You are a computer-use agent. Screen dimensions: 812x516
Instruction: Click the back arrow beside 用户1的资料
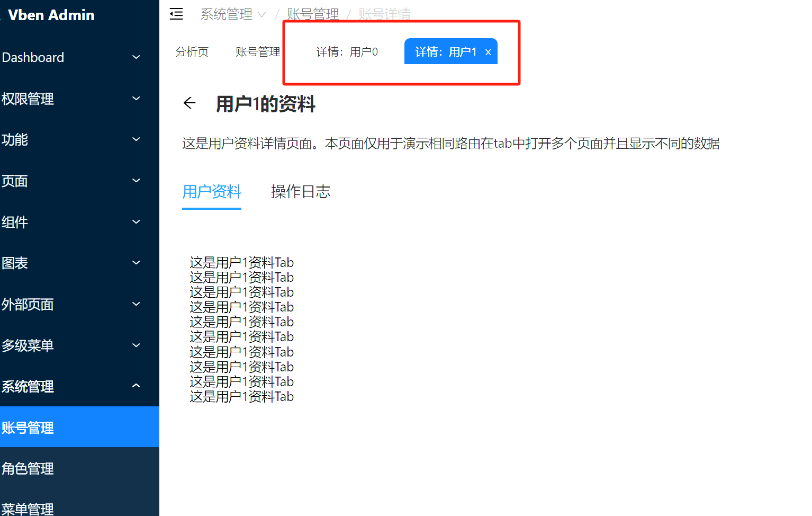190,103
